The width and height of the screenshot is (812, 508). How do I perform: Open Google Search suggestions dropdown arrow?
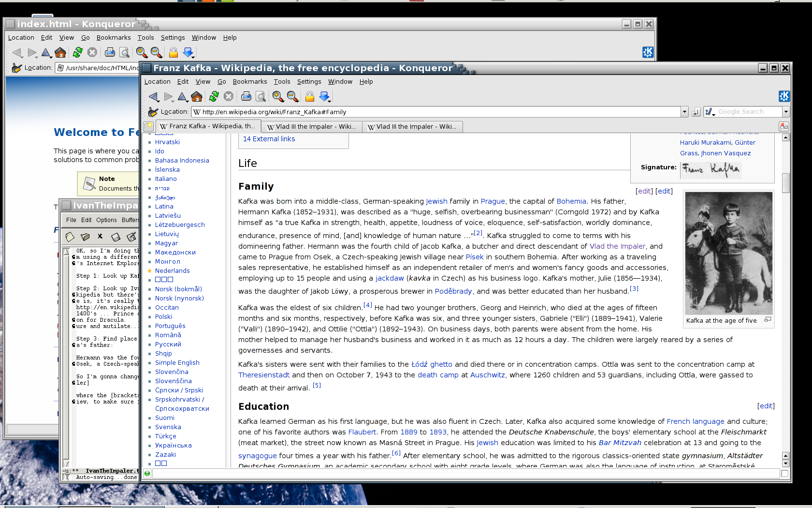[x=786, y=112]
